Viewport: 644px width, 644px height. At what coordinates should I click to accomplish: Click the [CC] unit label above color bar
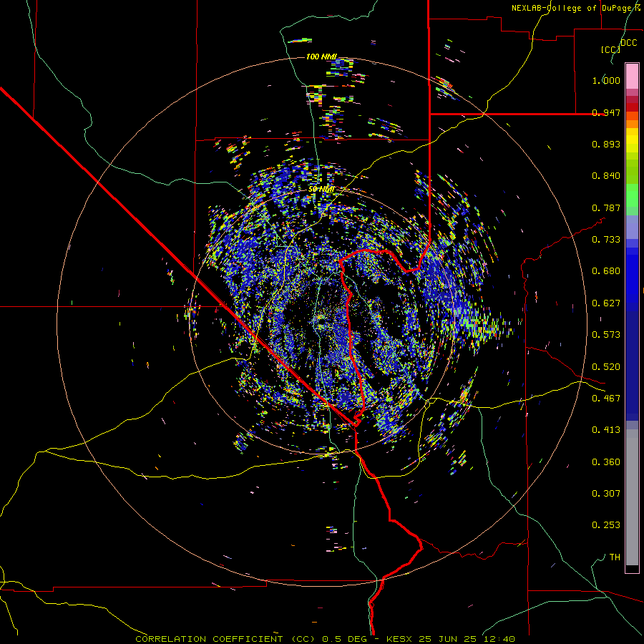tap(611, 49)
